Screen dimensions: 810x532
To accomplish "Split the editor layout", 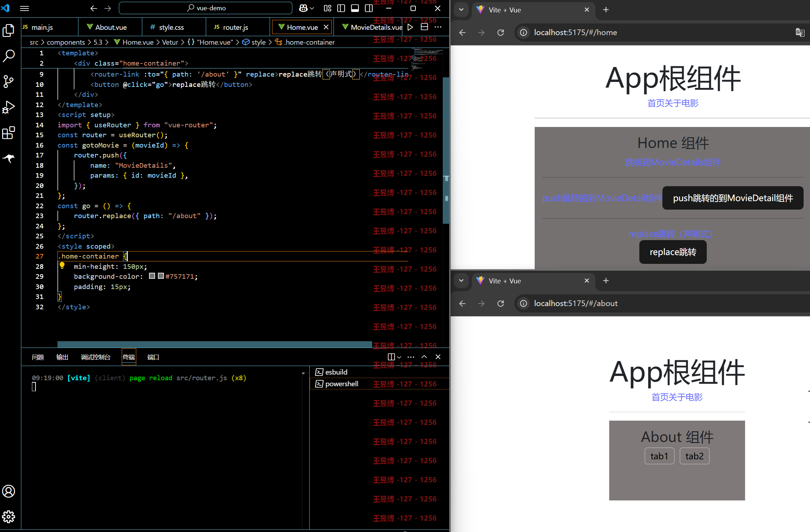I will (x=424, y=27).
